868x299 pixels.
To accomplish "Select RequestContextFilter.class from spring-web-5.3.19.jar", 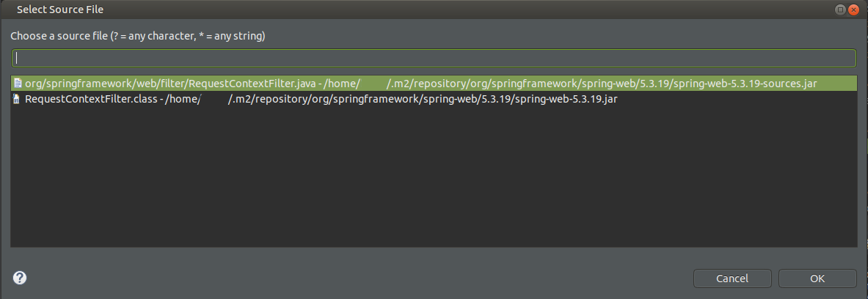I will (x=434, y=100).
